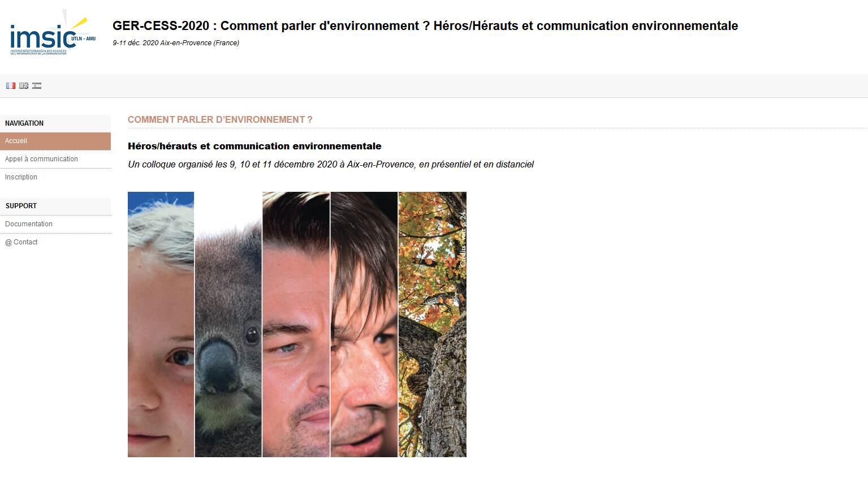Click the koala image strip
This screenshot has height=477, width=868.
coord(228,324)
